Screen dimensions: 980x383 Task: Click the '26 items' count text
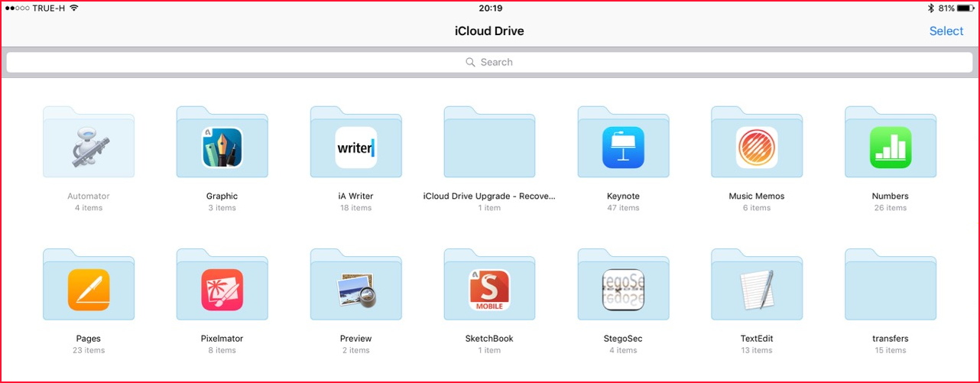[x=891, y=208]
